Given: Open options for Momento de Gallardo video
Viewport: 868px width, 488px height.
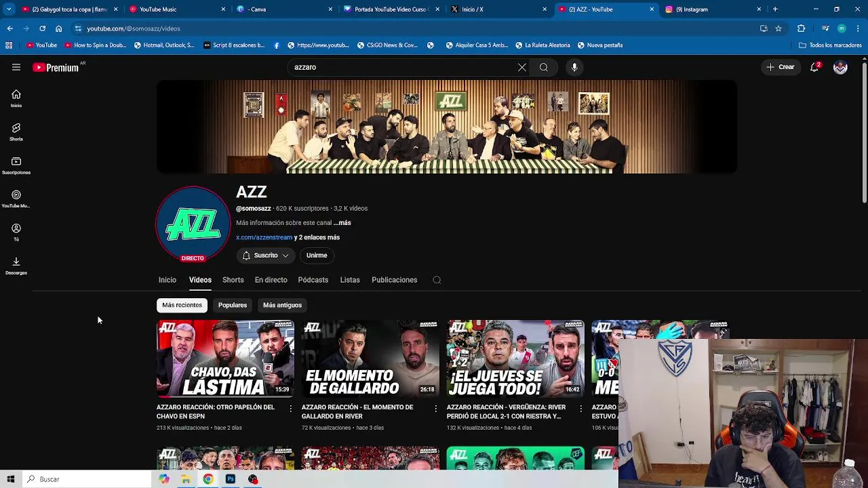Looking at the screenshot, I should [x=436, y=408].
